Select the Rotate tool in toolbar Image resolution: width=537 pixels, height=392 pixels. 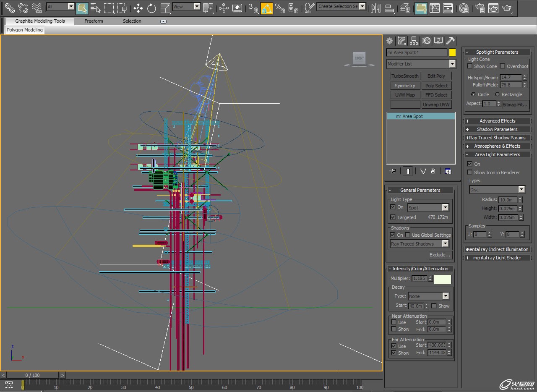click(151, 8)
